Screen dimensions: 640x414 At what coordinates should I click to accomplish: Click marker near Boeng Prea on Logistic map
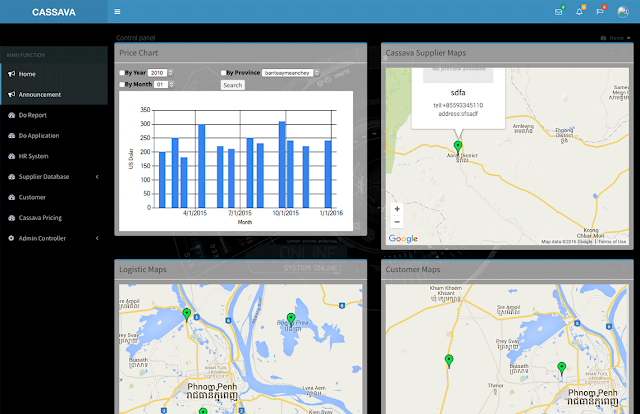pyautogui.click(x=291, y=318)
